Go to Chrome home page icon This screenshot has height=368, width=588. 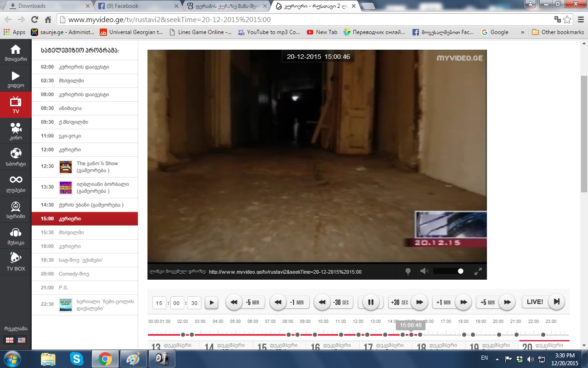(48, 19)
